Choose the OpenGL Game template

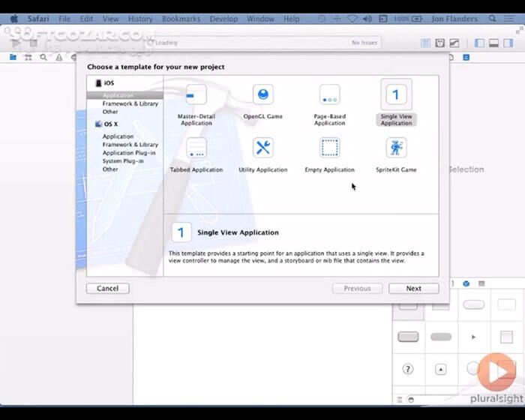[262, 96]
